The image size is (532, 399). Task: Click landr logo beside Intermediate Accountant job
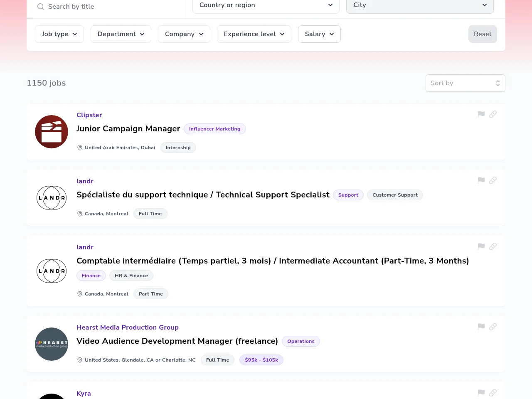coord(52,271)
